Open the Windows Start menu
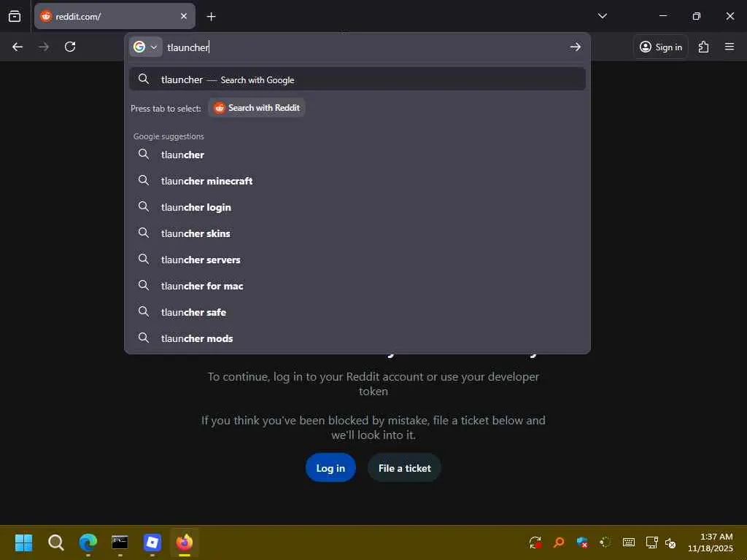This screenshot has height=560, width=747. coord(24,542)
